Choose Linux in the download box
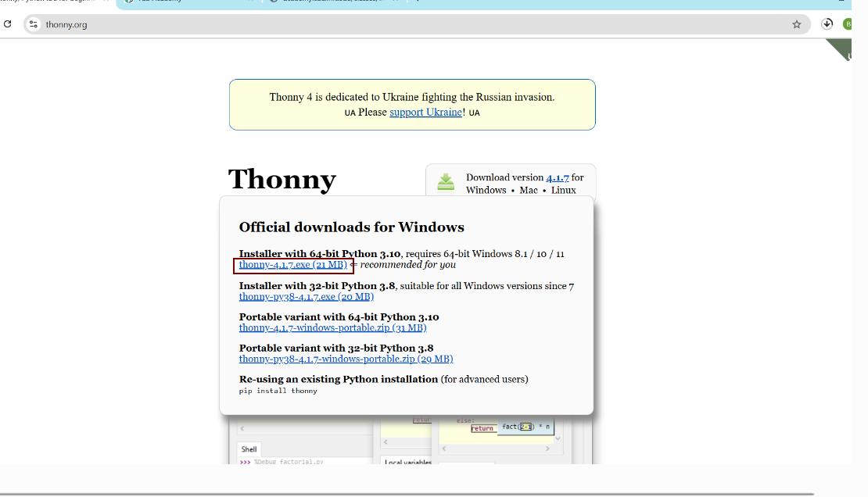 564,190
